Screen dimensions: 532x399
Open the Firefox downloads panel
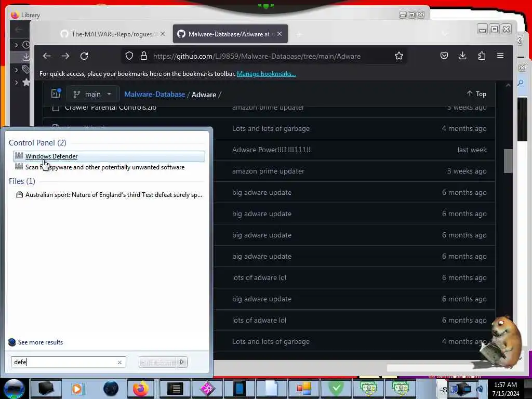coord(463,56)
